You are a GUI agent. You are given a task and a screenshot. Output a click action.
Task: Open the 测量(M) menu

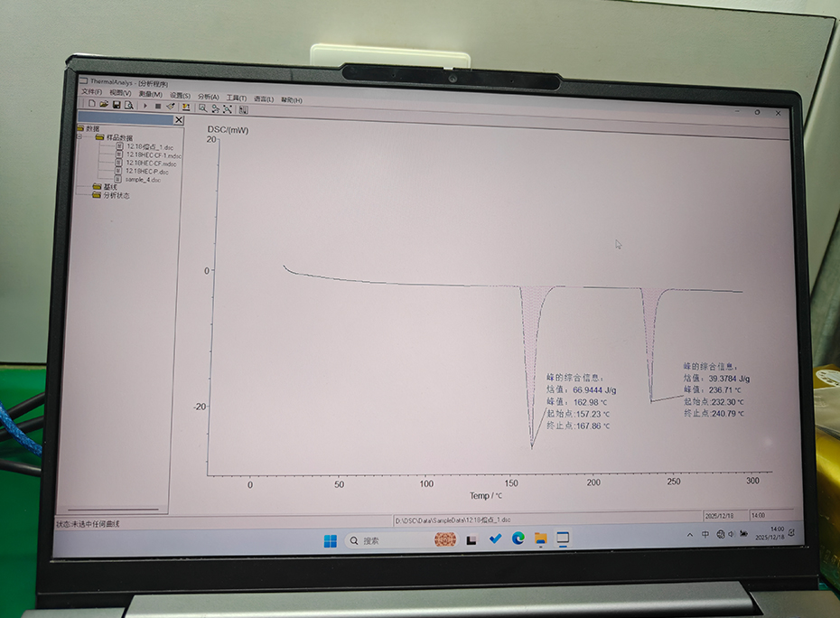coord(150,94)
